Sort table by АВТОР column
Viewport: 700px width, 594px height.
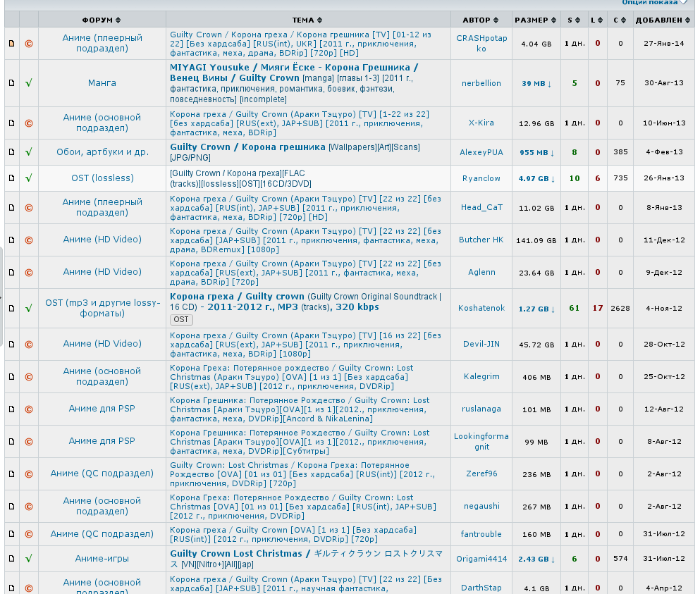click(481, 20)
